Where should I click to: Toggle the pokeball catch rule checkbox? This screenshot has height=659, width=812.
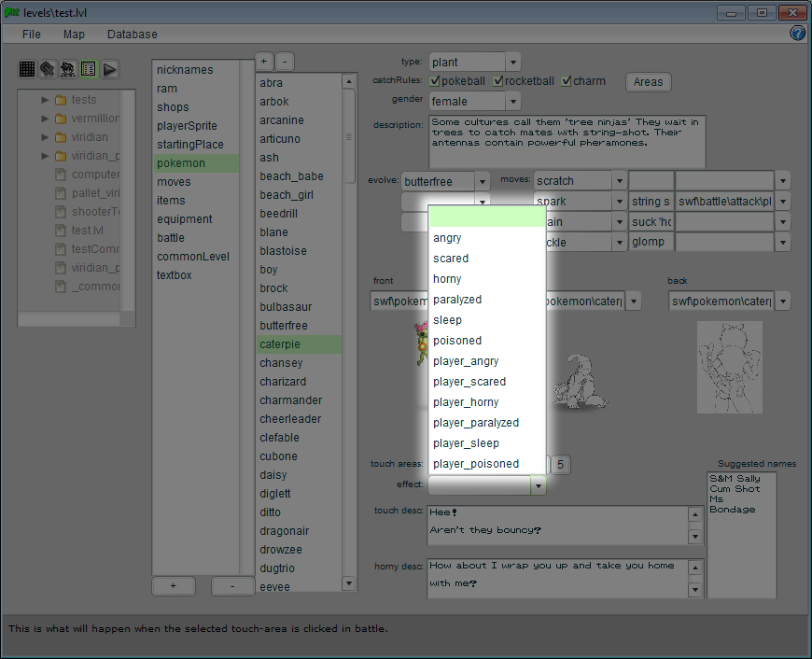coord(435,81)
